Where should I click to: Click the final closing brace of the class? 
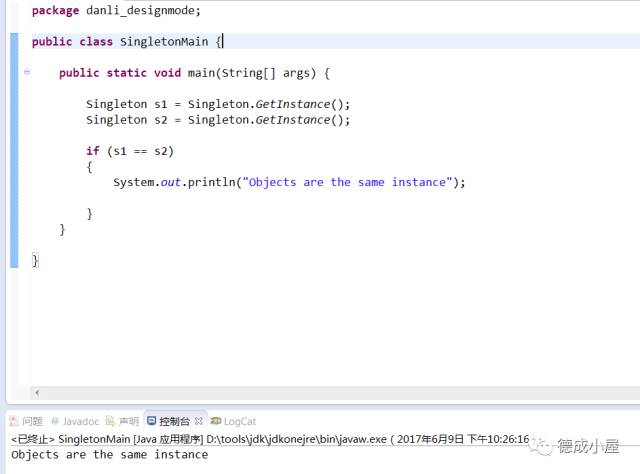[x=35, y=260]
